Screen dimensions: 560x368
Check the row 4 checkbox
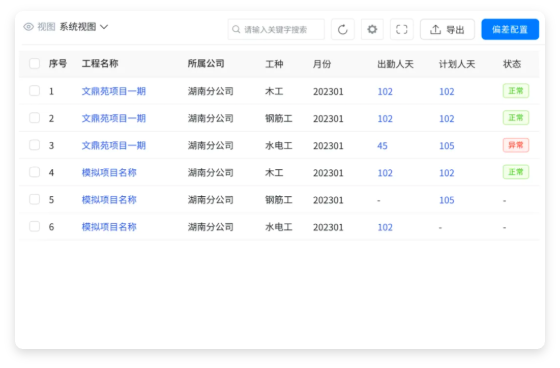pos(34,172)
